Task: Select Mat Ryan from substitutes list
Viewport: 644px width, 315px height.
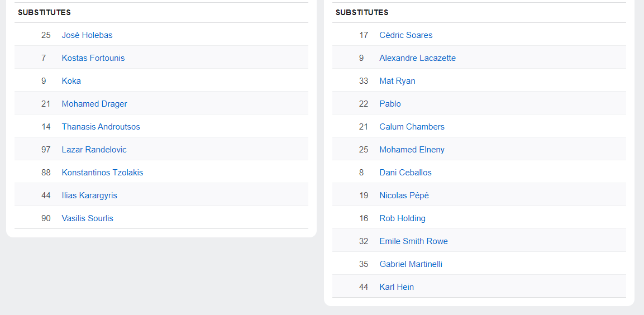Action: click(397, 81)
